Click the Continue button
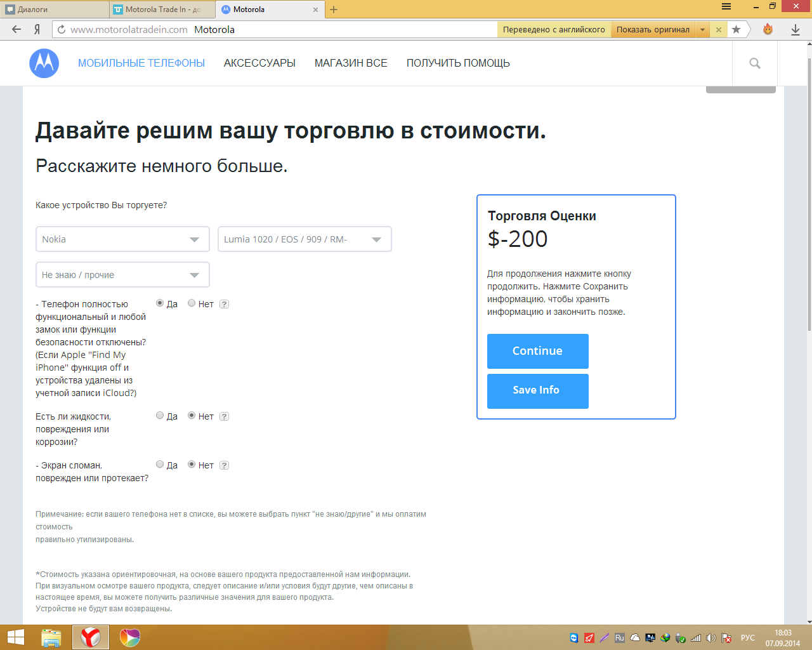 click(538, 351)
